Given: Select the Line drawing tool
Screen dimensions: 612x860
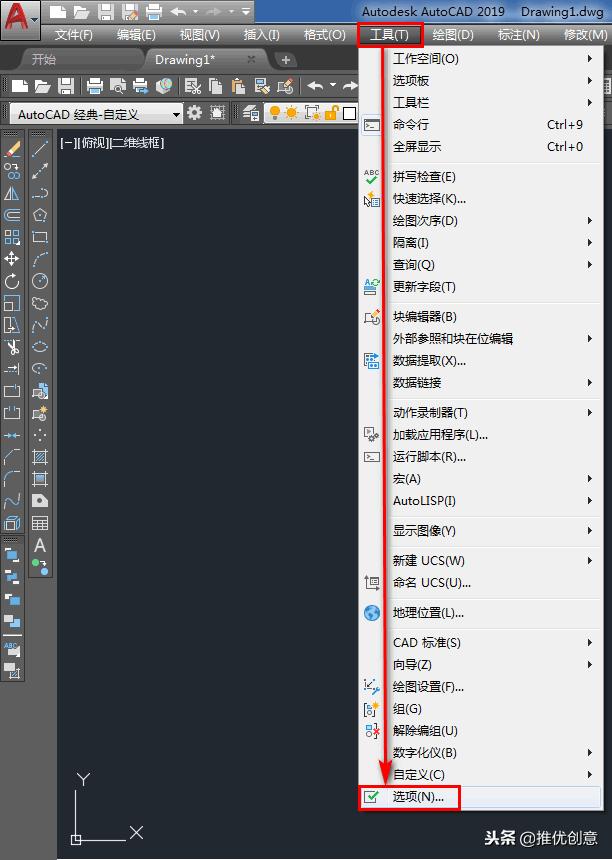Looking at the screenshot, I should point(40,149).
